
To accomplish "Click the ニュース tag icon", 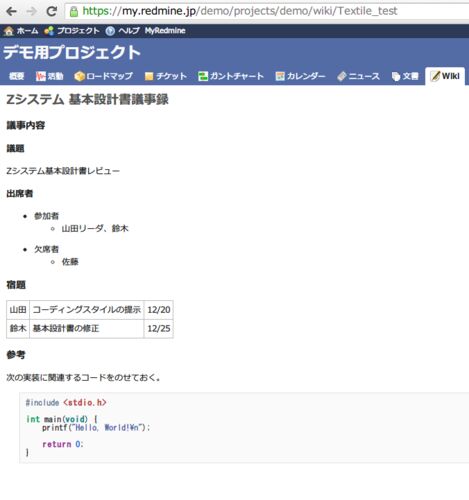I will point(342,76).
